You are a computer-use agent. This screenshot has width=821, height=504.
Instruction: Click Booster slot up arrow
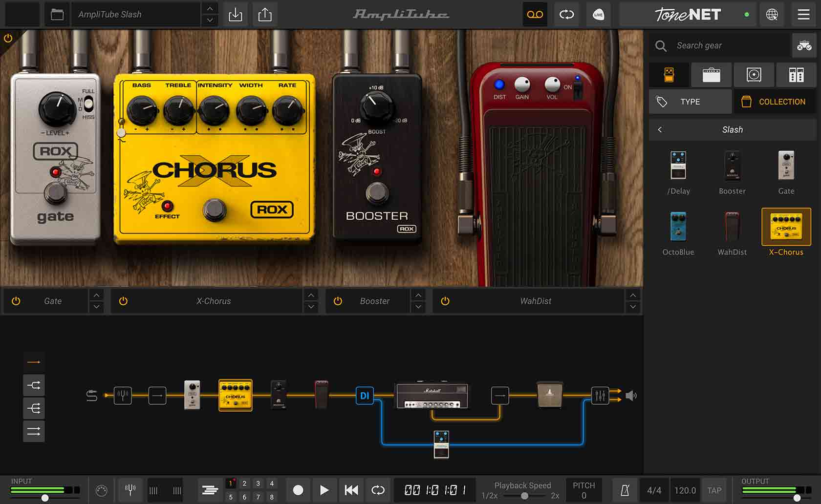tap(418, 295)
